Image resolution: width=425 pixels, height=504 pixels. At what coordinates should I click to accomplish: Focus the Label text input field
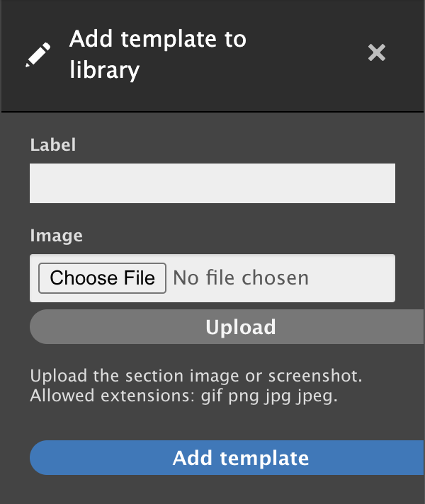click(212, 183)
